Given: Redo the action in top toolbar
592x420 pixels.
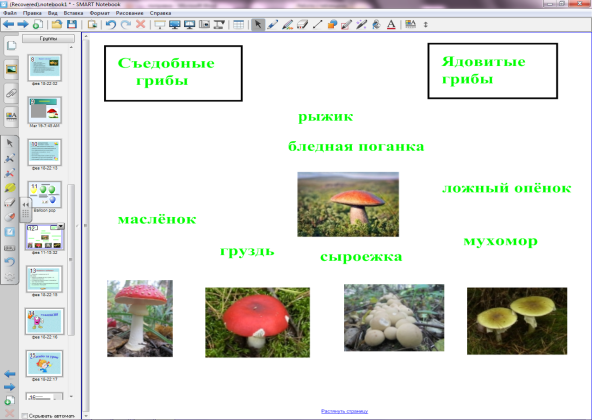Looking at the screenshot, I should [126, 25].
